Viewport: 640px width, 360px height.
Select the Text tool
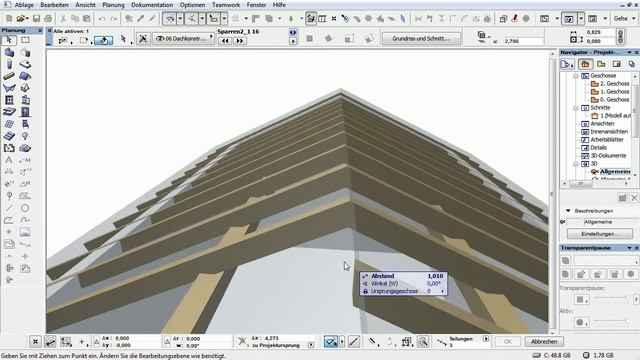click(9, 160)
